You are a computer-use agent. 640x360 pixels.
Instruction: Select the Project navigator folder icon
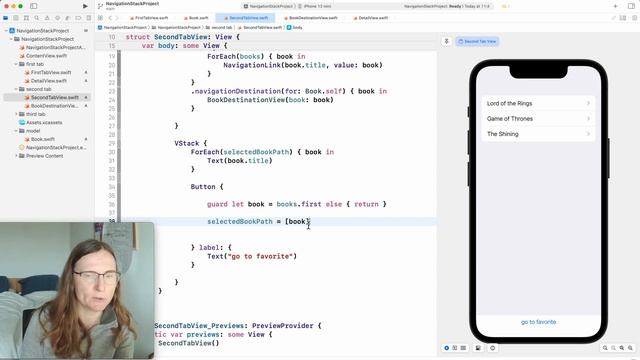tap(5, 18)
